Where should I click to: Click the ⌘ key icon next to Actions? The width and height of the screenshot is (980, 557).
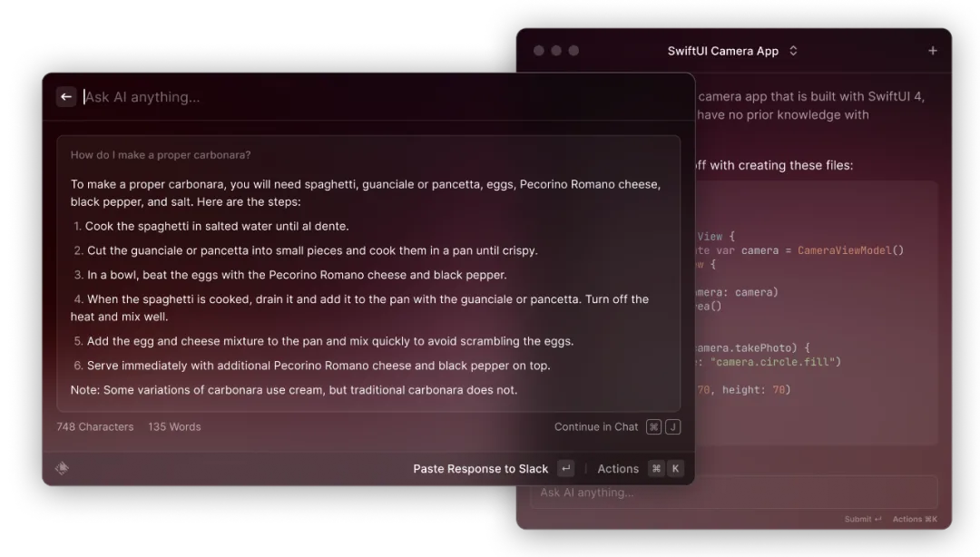click(x=656, y=469)
